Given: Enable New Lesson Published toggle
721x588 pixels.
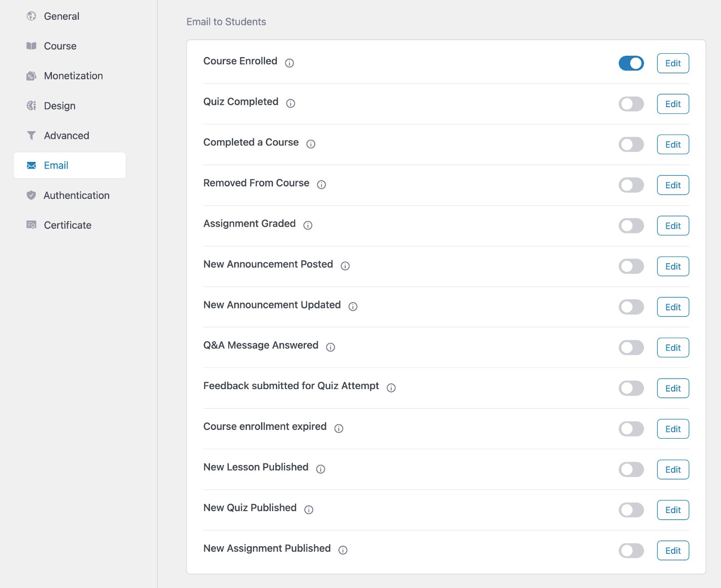Looking at the screenshot, I should (631, 469).
